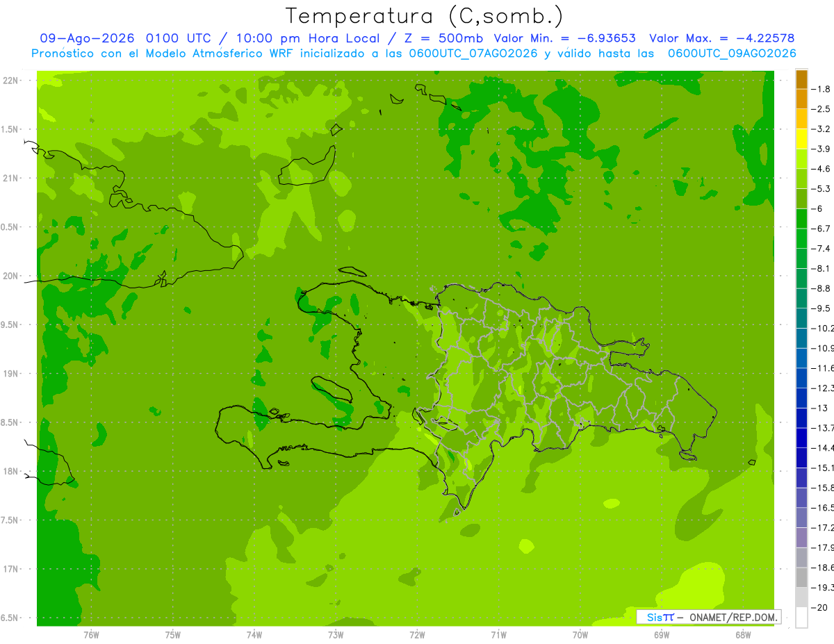Click the '22N' latitude label

click(x=10, y=81)
